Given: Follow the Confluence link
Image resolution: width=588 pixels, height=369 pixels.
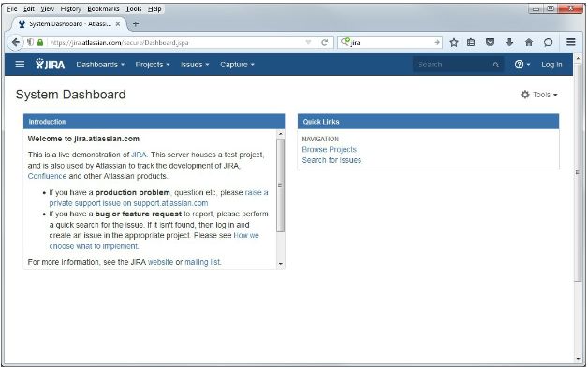Looking at the screenshot, I should click(47, 176).
